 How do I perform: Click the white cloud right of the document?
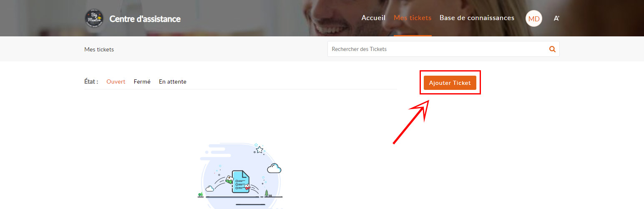(274, 168)
